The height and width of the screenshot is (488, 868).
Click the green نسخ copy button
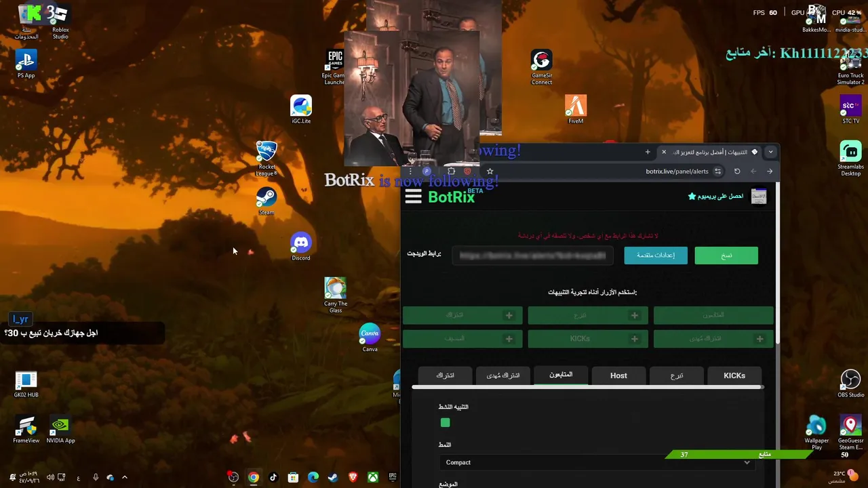coord(726,256)
